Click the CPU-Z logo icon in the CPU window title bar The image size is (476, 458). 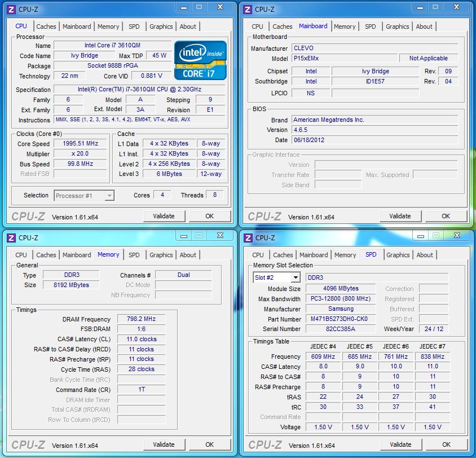[x=11, y=10]
